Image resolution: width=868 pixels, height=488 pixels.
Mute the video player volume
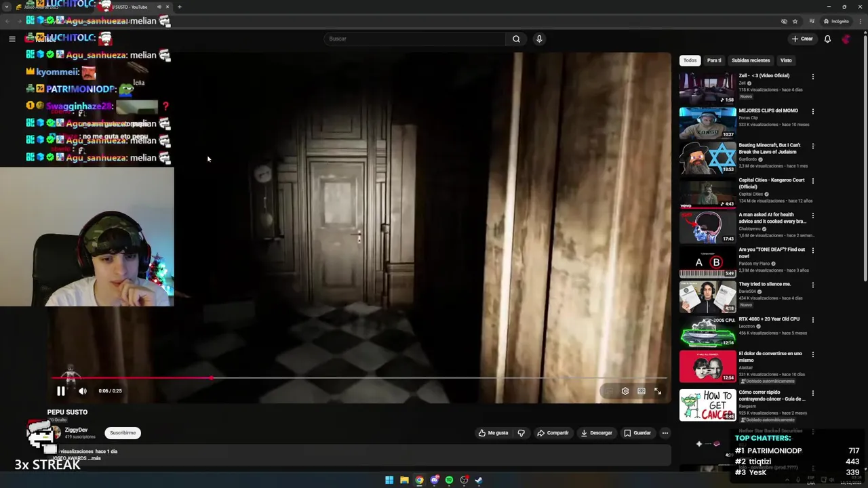83,391
